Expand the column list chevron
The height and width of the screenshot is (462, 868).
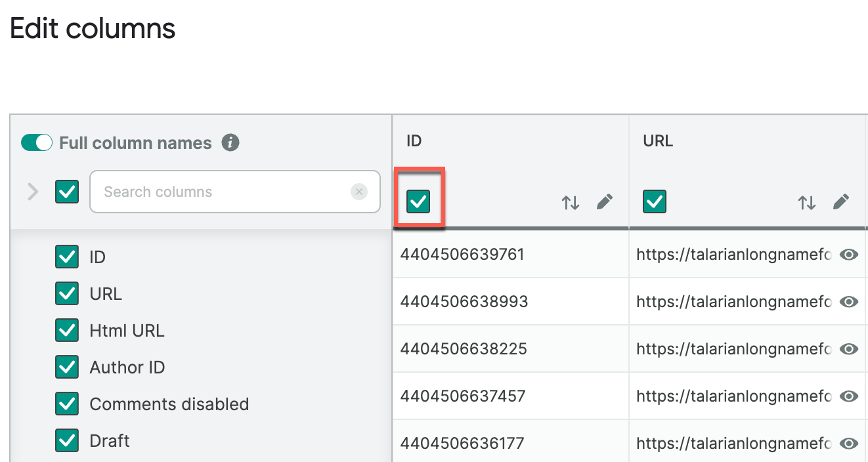pyautogui.click(x=33, y=192)
